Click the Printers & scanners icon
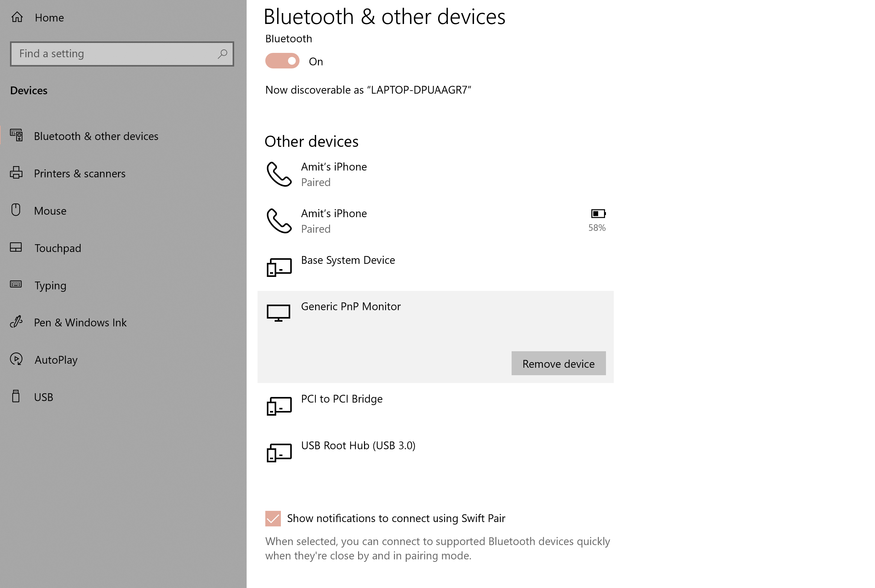 [x=16, y=173]
